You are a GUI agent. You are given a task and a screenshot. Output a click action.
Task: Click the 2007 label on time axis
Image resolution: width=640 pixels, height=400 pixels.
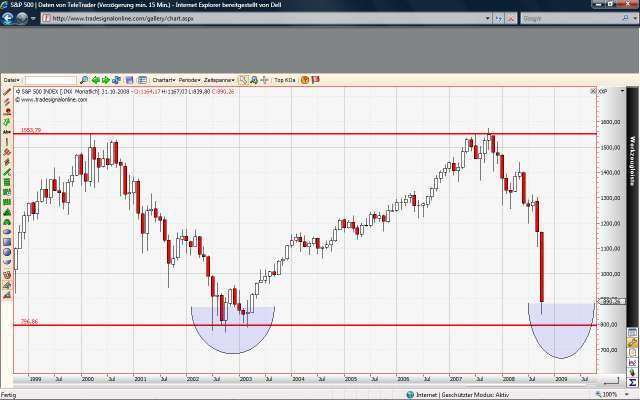pyautogui.click(x=456, y=379)
